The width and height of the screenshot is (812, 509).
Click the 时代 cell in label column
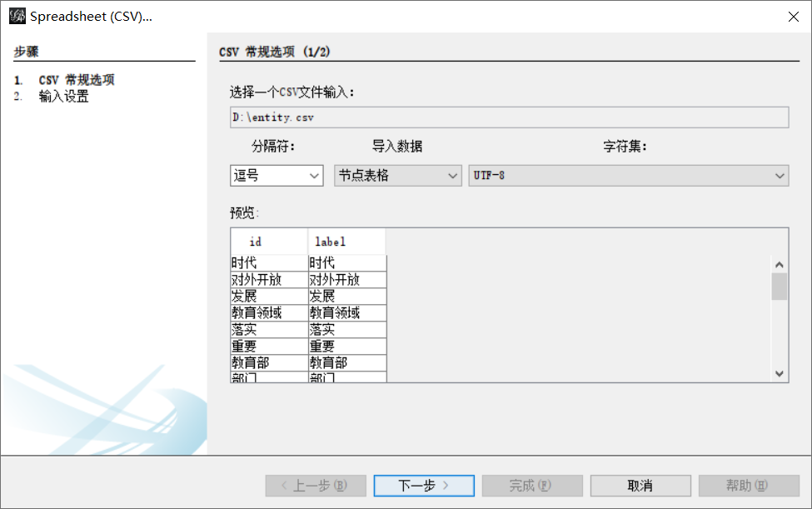click(347, 263)
